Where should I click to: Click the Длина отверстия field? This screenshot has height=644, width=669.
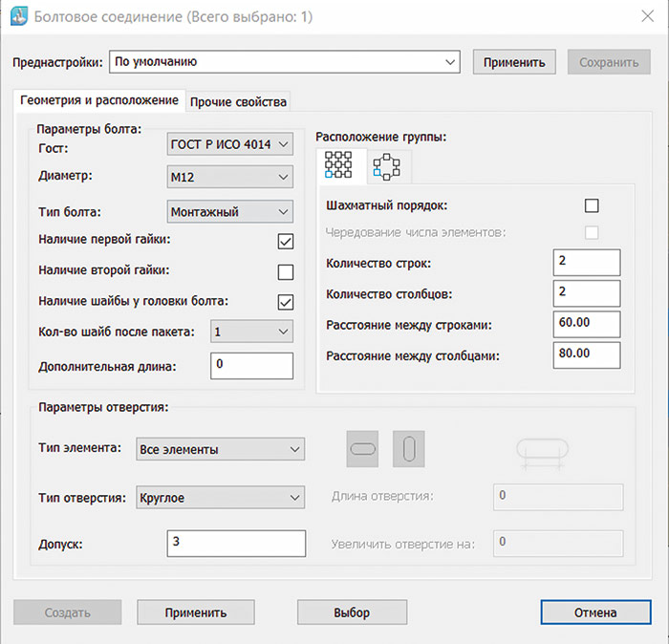click(558, 497)
